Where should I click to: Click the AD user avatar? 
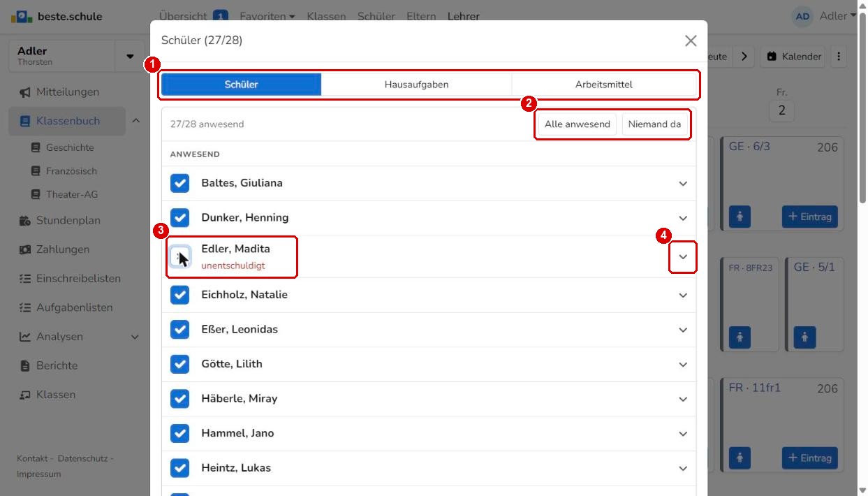[x=803, y=16]
